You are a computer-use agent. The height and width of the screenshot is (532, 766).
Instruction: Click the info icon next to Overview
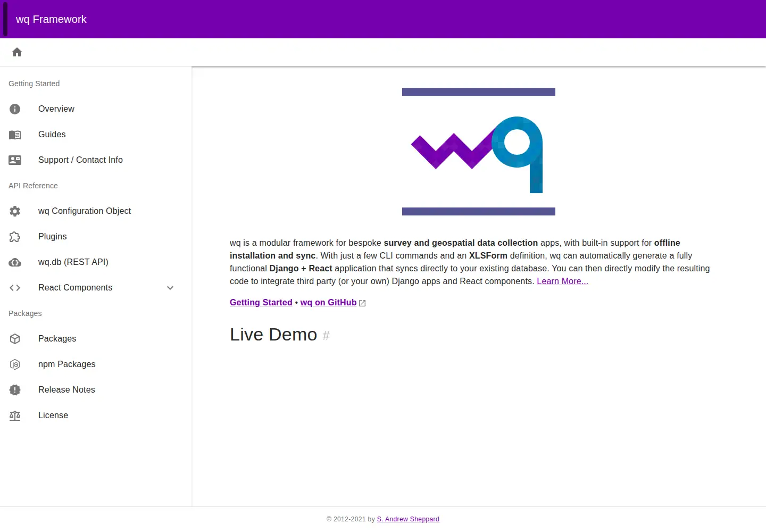coord(15,109)
